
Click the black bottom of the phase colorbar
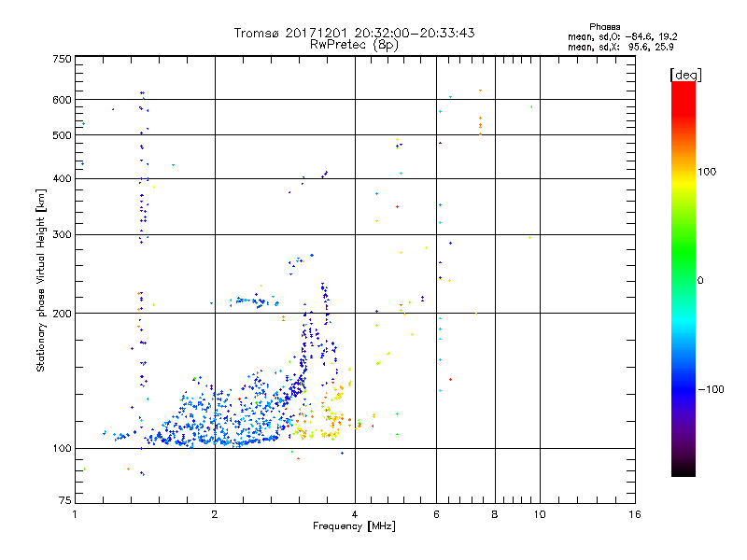684,470
